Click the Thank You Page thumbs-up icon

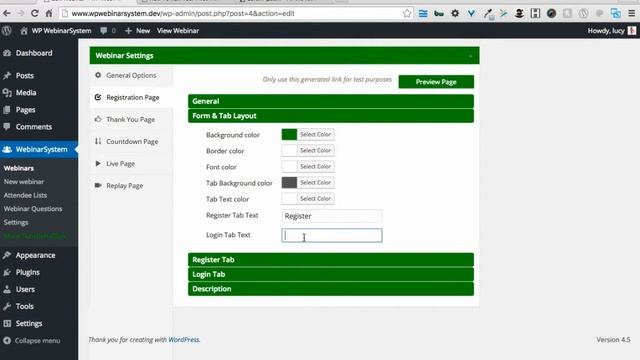tap(98, 119)
